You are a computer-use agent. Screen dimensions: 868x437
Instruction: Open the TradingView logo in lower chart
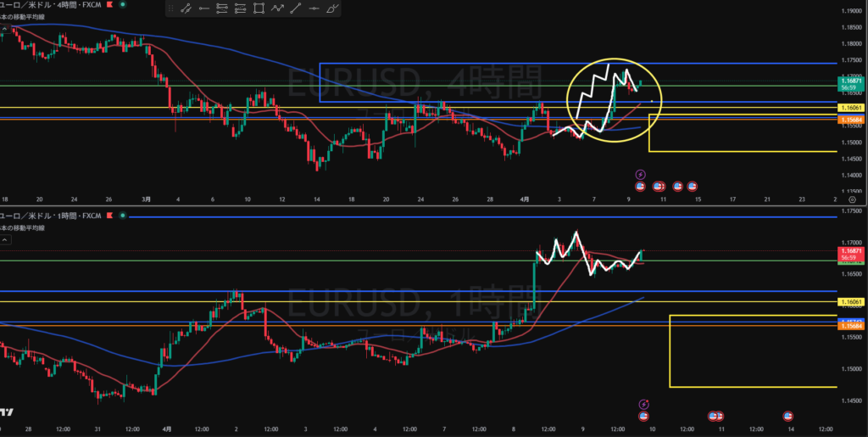7,412
